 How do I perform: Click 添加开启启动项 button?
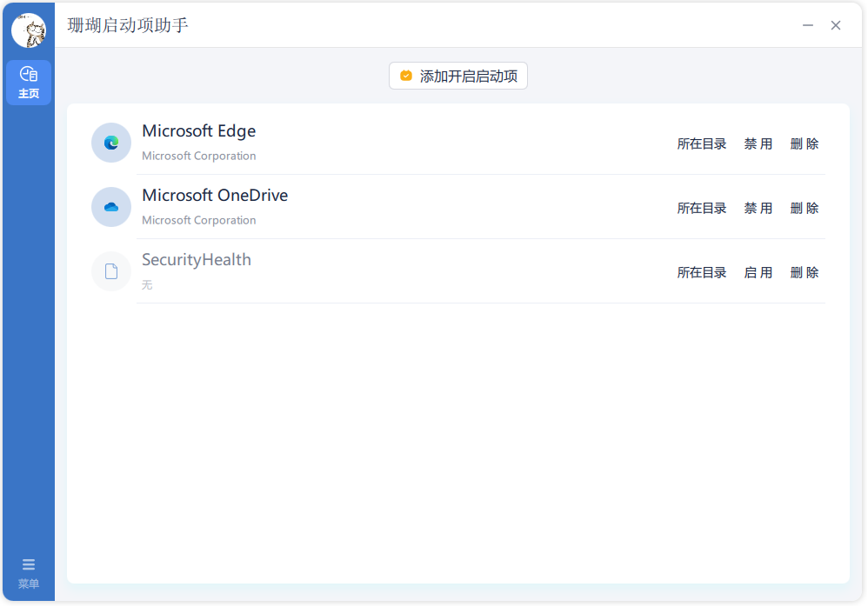click(458, 76)
